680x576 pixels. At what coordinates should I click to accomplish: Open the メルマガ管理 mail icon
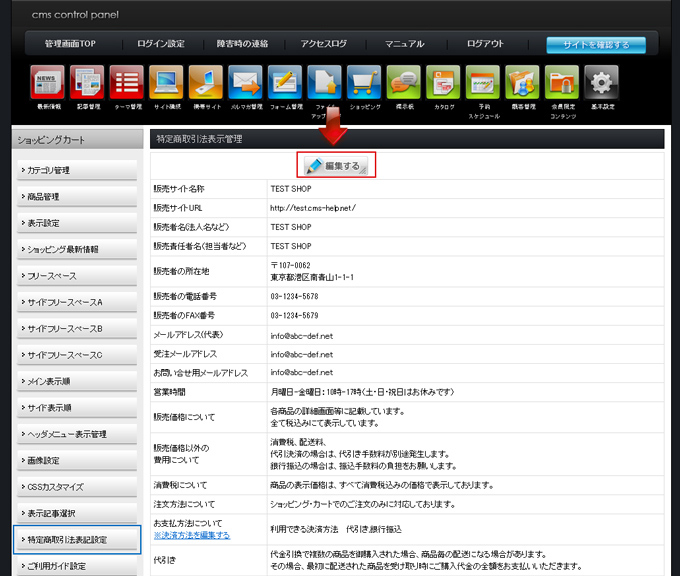point(245,82)
